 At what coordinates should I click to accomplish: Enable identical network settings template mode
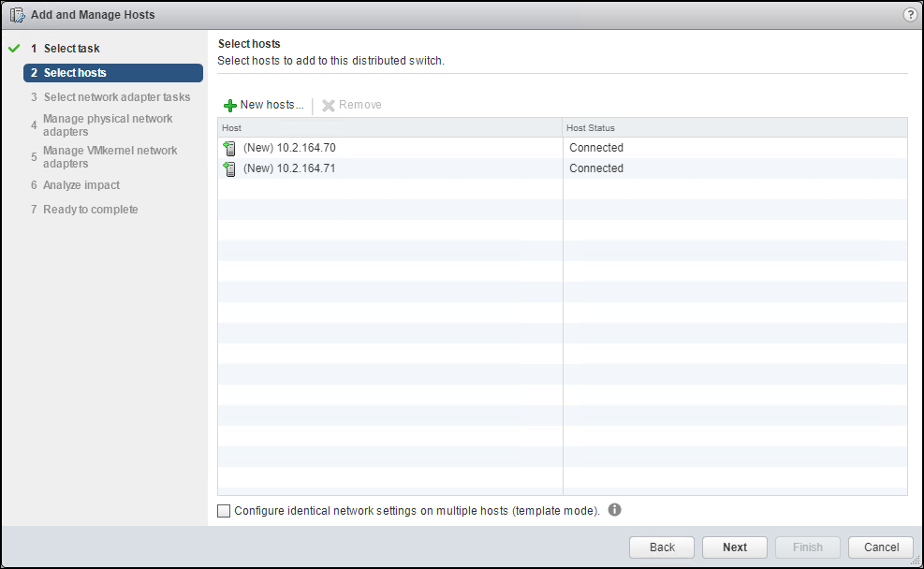click(x=223, y=510)
